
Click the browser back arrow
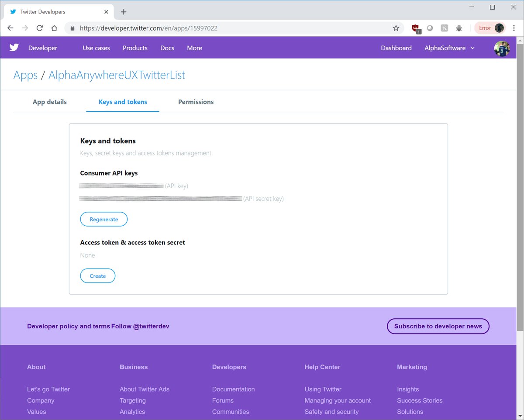10,28
